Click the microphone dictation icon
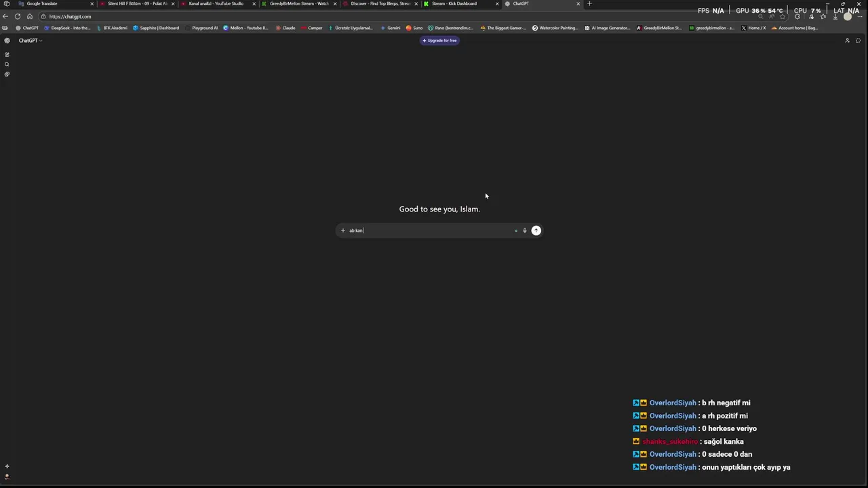Image resolution: width=868 pixels, height=488 pixels. (x=524, y=230)
